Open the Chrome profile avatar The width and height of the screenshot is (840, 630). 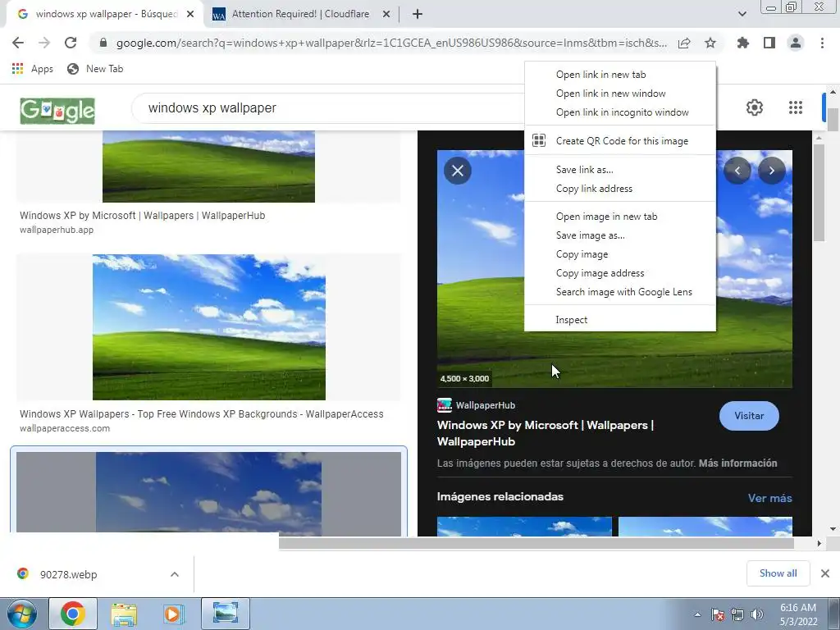796,43
